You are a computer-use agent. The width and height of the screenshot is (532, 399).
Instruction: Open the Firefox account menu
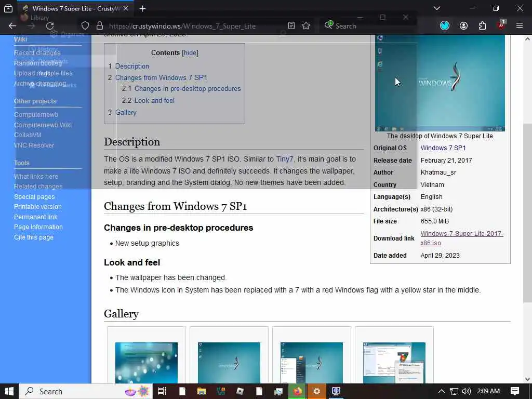point(463,26)
